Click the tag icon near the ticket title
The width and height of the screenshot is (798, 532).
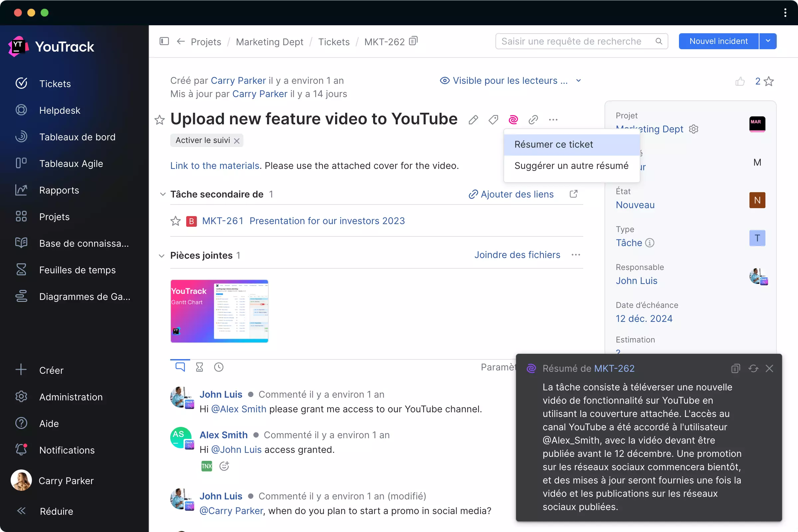tap(493, 119)
